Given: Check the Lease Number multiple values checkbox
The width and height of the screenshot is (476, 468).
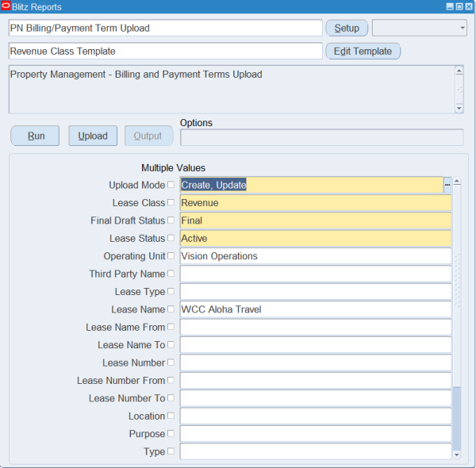Looking at the screenshot, I should pyautogui.click(x=171, y=362).
